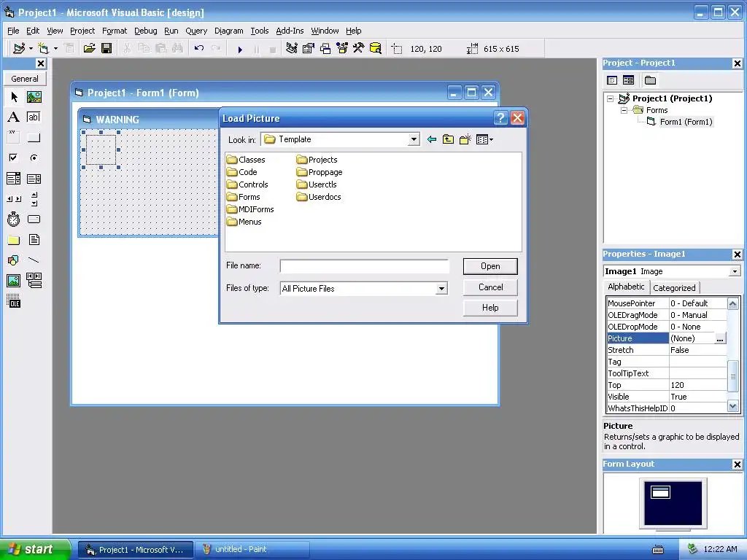
Task: Select the OLE container tool
Action: coord(14,301)
